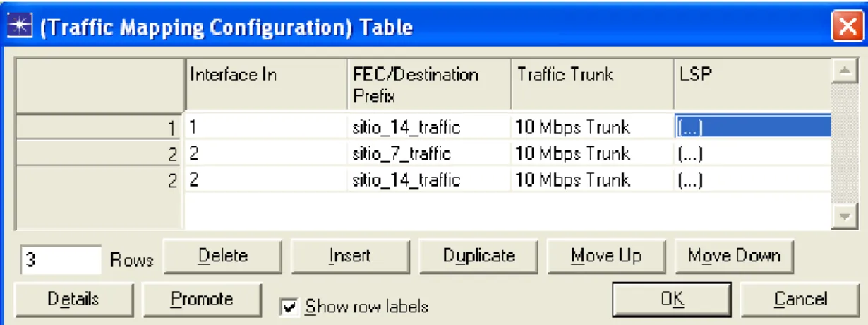This screenshot has width=868, height=325.
Task: Click the FEC/Destination Prefix column header
Action: click(429, 84)
